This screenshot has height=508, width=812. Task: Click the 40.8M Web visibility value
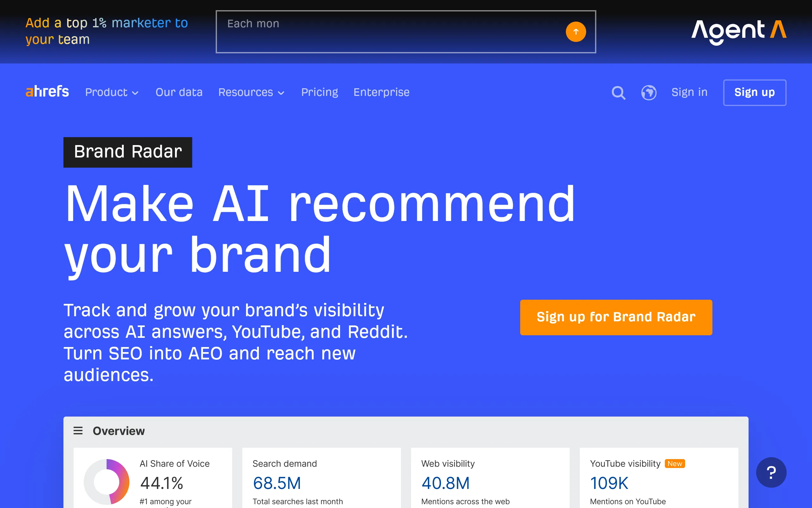(445, 483)
